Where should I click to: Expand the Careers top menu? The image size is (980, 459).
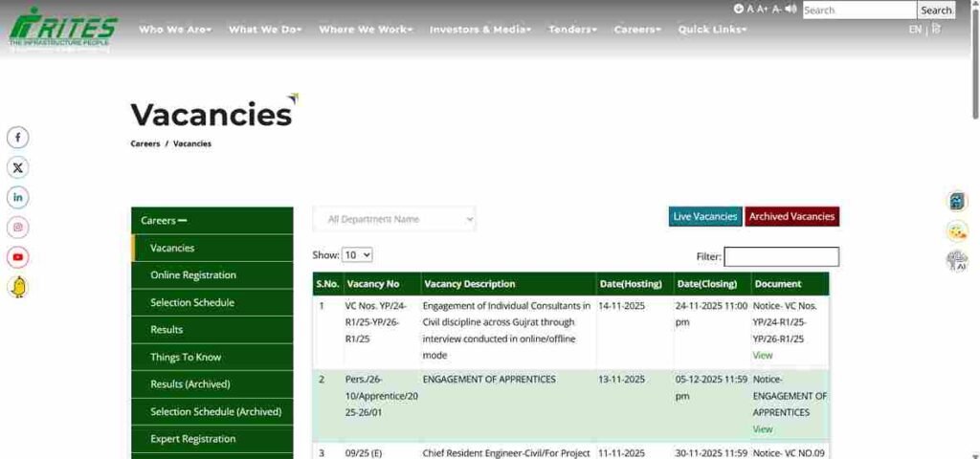point(637,30)
